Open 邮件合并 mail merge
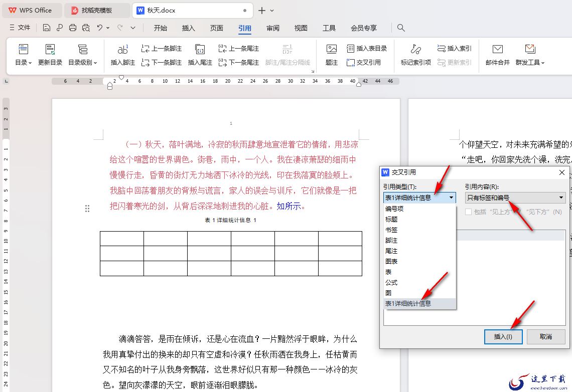The height and width of the screenshot is (392, 572). click(498, 55)
